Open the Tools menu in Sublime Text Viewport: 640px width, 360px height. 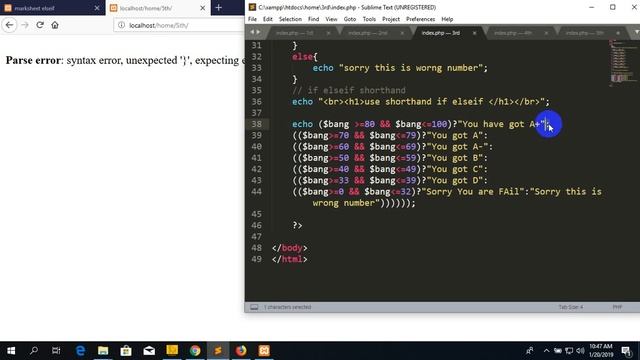click(x=369, y=19)
